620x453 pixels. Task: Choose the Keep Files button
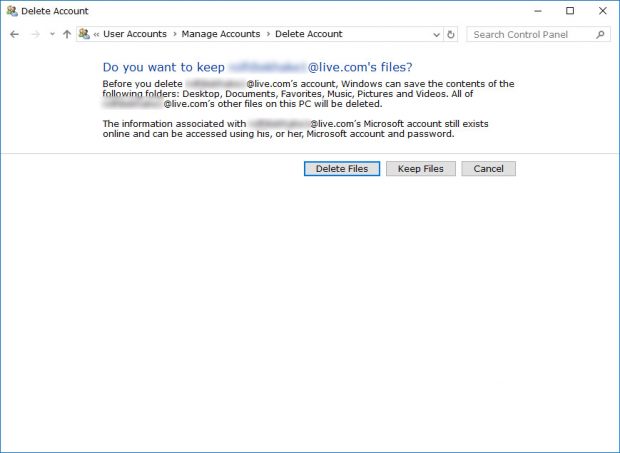point(421,169)
